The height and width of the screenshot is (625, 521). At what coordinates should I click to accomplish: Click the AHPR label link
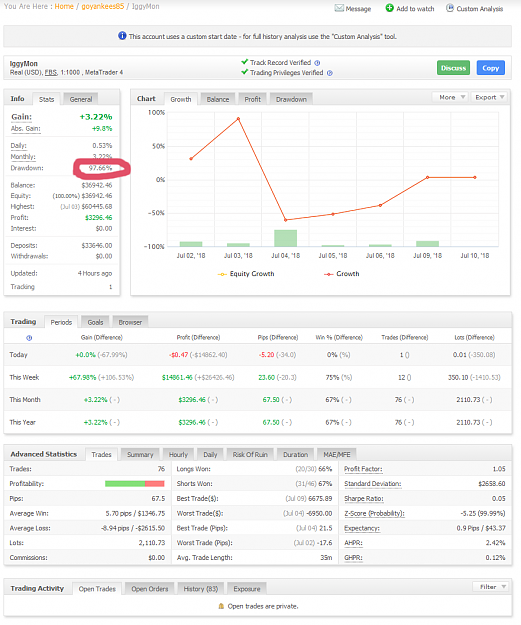pos(354,543)
